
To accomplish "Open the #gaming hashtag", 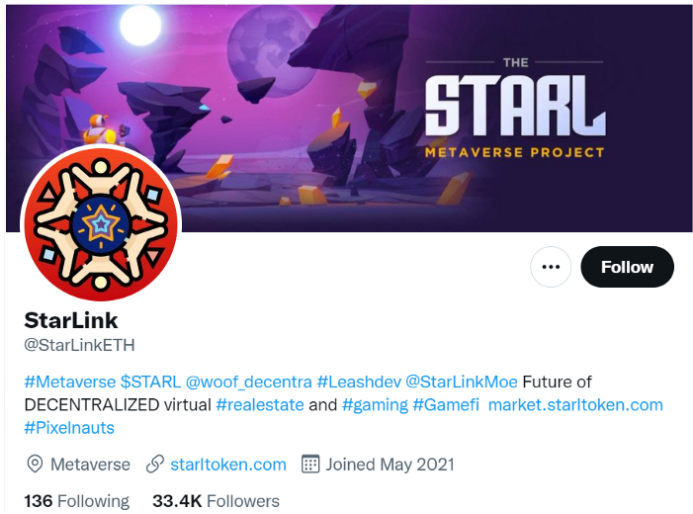I will [375, 405].
